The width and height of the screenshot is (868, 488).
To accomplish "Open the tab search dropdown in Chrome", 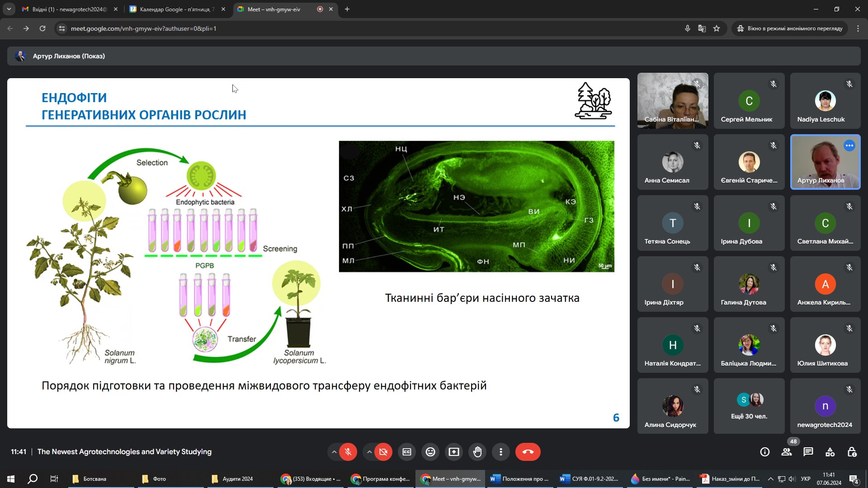I will pos(9,9).
